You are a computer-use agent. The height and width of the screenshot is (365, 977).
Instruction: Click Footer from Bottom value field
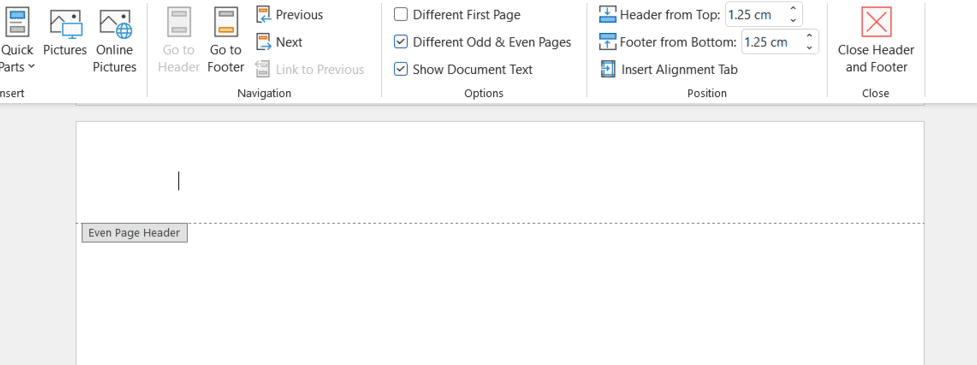pos(770,42)
